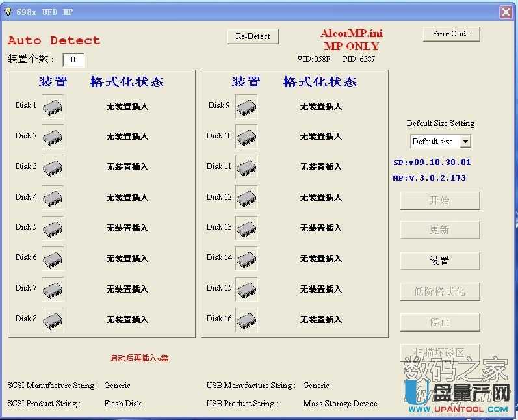Image resolution: width=518 pixels, height=420 pixels.
Task: Select the Disk 12 device icon
Action: (246, 198)
